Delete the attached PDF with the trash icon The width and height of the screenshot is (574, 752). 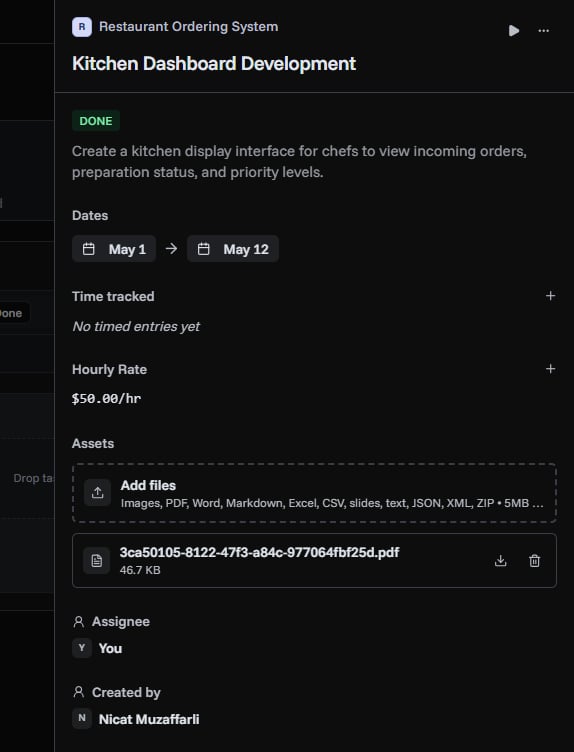tap(534, 561)
